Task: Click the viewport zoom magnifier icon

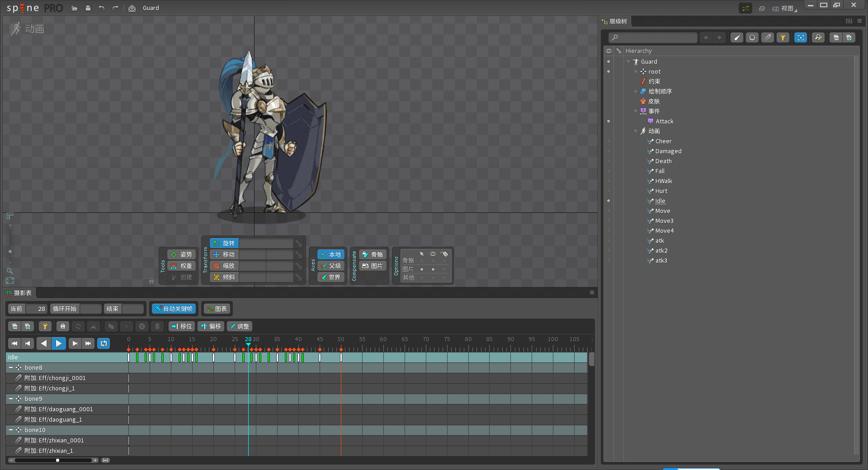Action: click(x=9, y=271)
